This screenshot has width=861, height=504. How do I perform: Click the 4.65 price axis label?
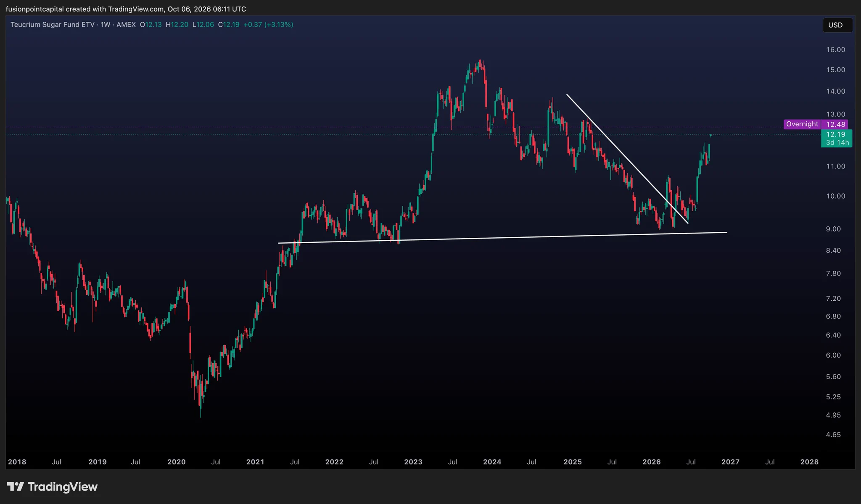pos(833,435)
